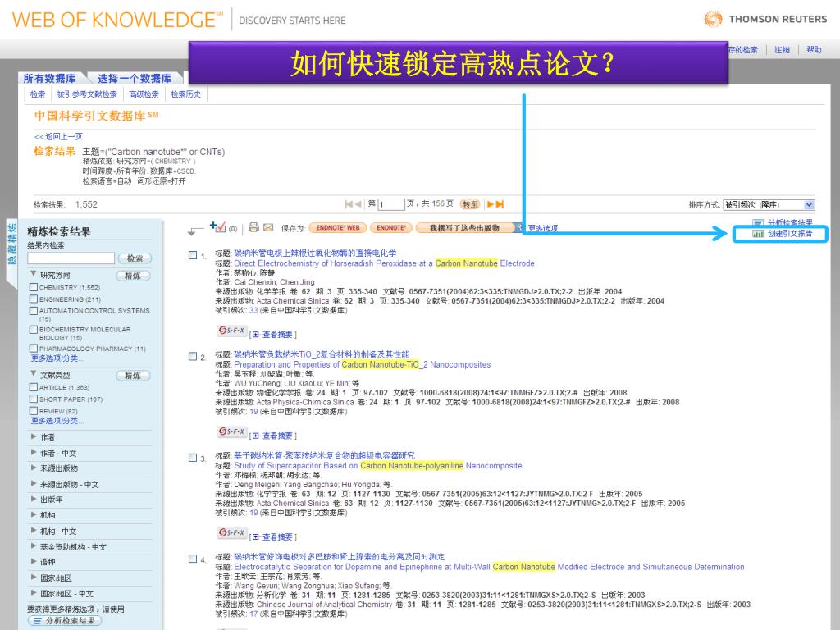Switch to the 选择一个数据库 tab
This screenshot has height=630, width=840.
[x=134, y=78]
